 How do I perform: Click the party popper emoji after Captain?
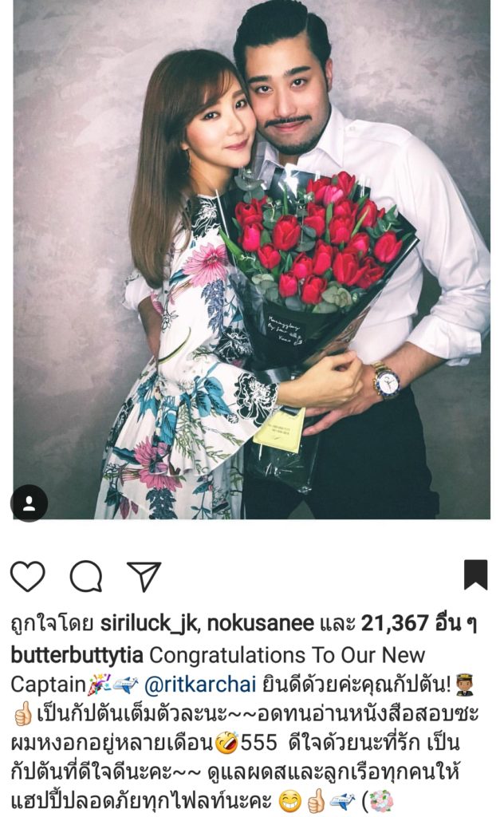(x=98, y=685)
